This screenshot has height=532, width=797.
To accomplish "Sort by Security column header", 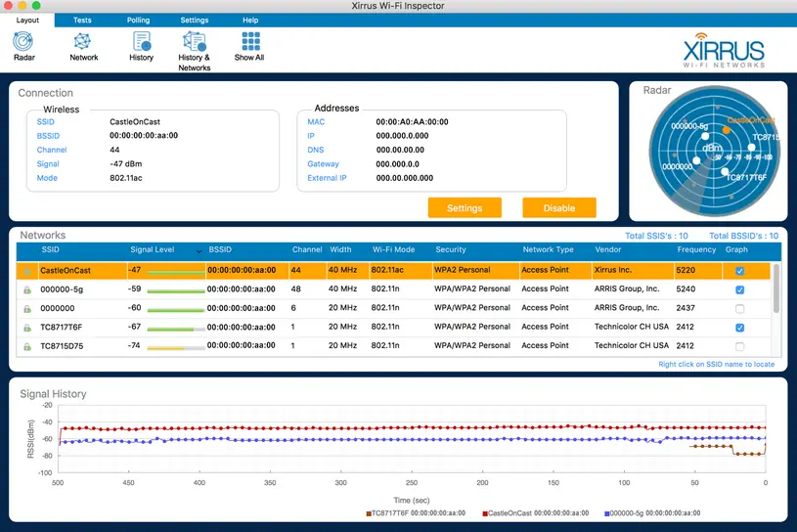I will click(451, 249).
